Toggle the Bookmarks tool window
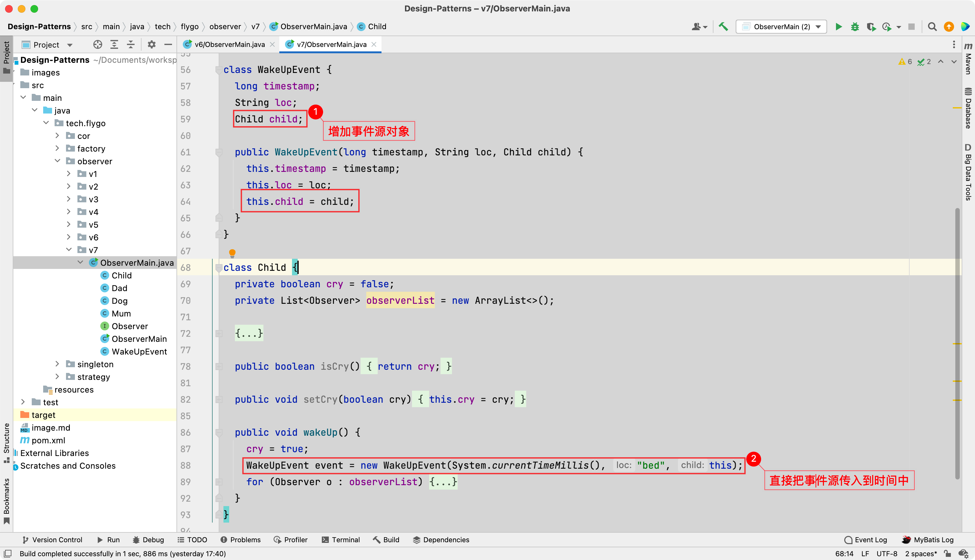 [x=6, y=500]
